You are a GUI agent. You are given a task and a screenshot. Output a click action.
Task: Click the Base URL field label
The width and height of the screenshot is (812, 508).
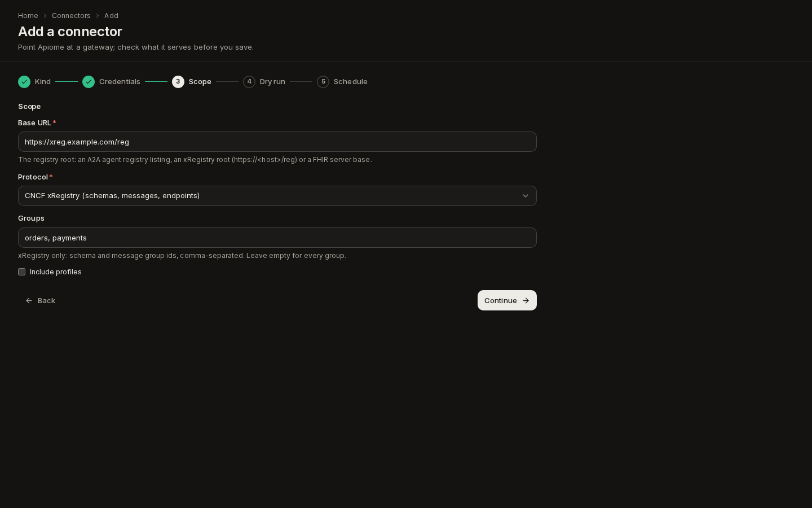[x=34, y=123]
